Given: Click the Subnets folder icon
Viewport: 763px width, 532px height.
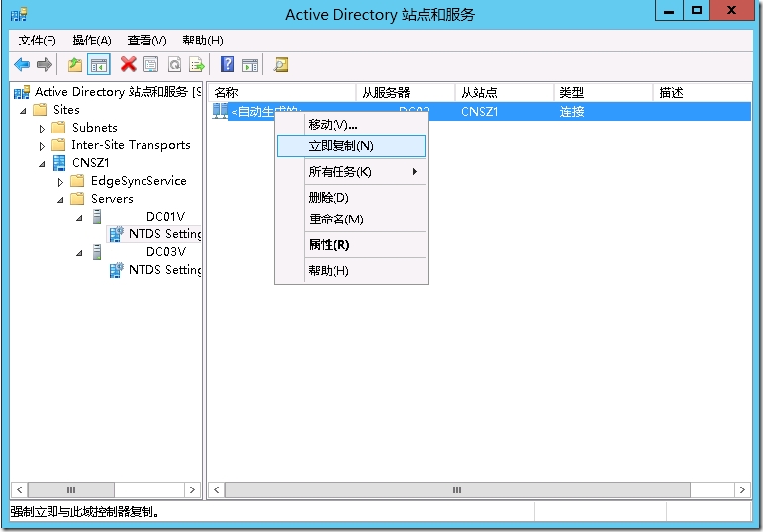Looking at the screenshot, I should pyautogui.click(x=58, y=128).
